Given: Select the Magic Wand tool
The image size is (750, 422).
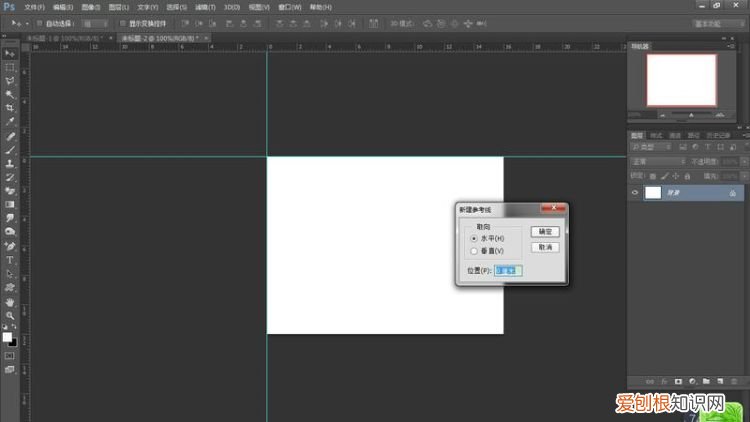Looking at the screenshot, I should [10, 94].
